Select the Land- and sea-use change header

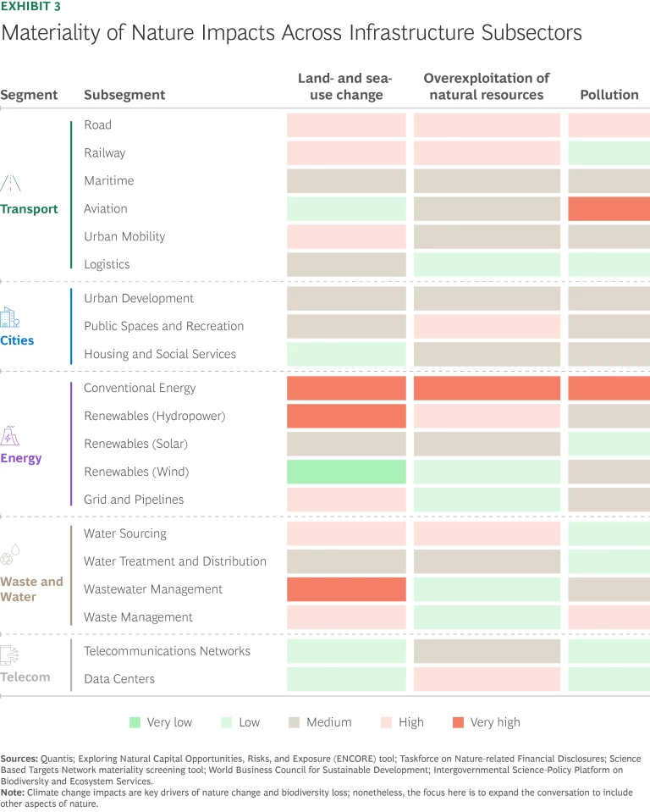(x=345, y=86)
